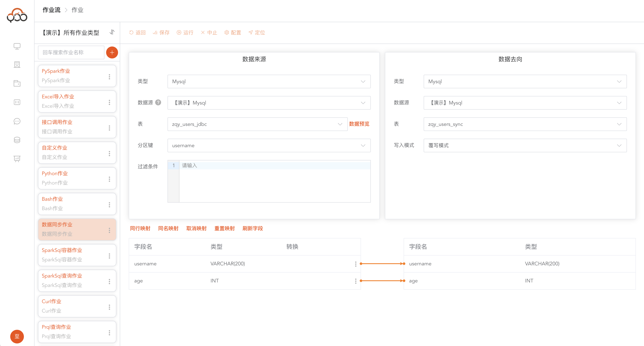The height and width of the screenshot is (346, 644).
Task: Open the age field row menu dots
Action: point(355,281)
